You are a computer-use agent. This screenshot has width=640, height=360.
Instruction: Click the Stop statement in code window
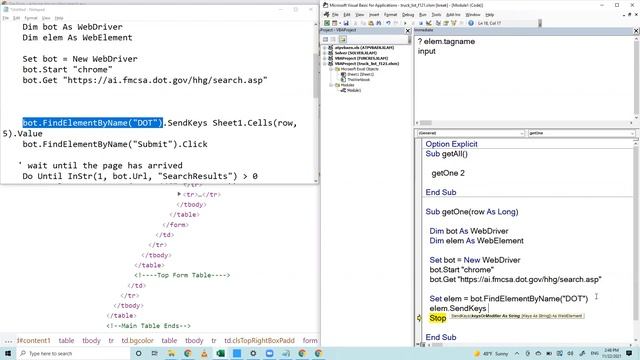pos(438,318)
